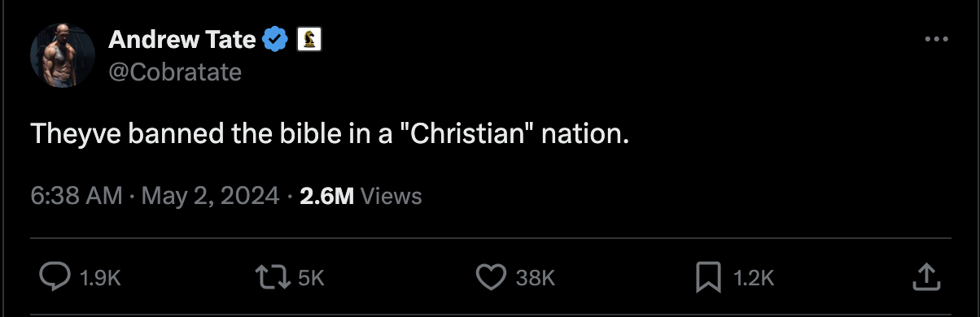The width and height of the screenshot is (980, 317).
Task: Open the @Cobratate handle link
Action: [x=175, y=72]
